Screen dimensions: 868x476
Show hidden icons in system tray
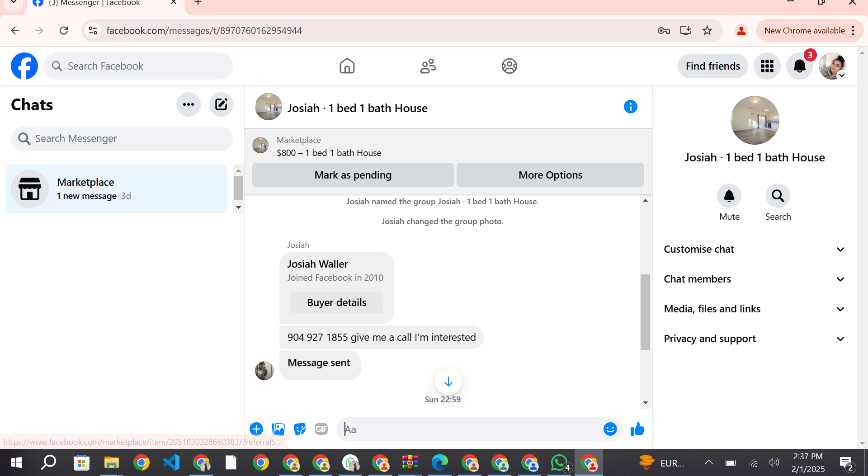(708, 462)
